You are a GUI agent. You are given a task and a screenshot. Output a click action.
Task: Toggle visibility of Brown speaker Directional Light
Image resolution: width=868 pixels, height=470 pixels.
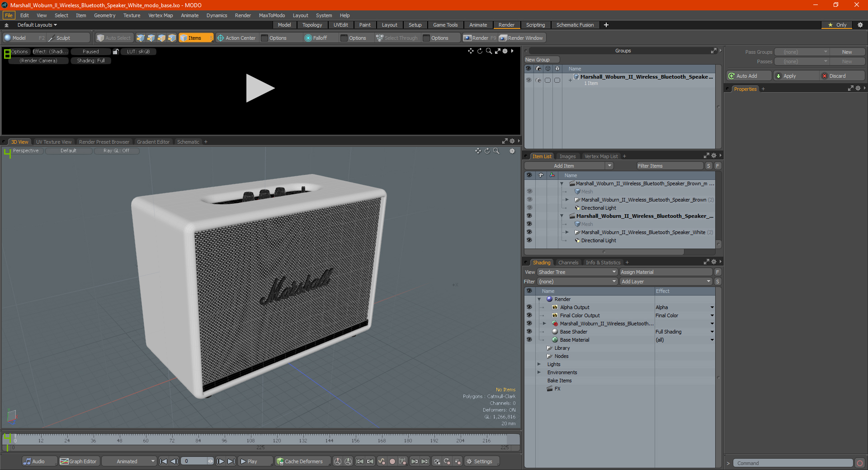pyautogui.click(x=529, y=208)
